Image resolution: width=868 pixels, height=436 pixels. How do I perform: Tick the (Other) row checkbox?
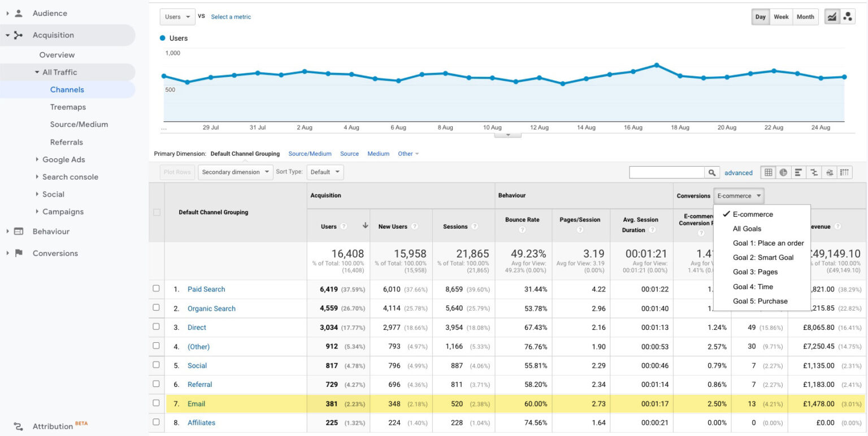(x=156, y=346)
